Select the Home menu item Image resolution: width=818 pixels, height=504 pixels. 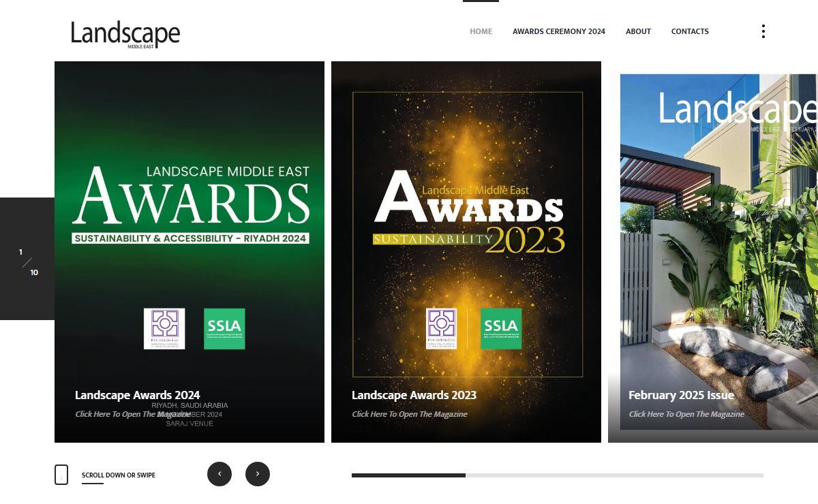[481, 31]
